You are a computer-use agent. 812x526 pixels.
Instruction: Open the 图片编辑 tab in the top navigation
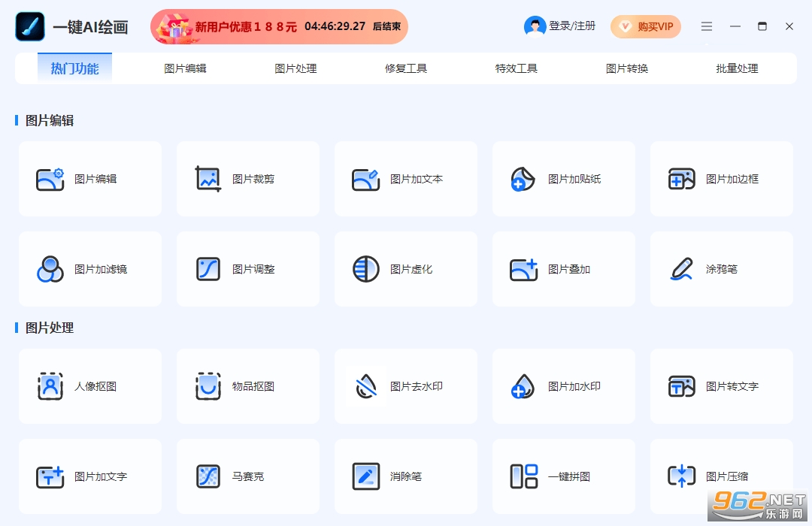pyautogui.click(x=185, y=68)
